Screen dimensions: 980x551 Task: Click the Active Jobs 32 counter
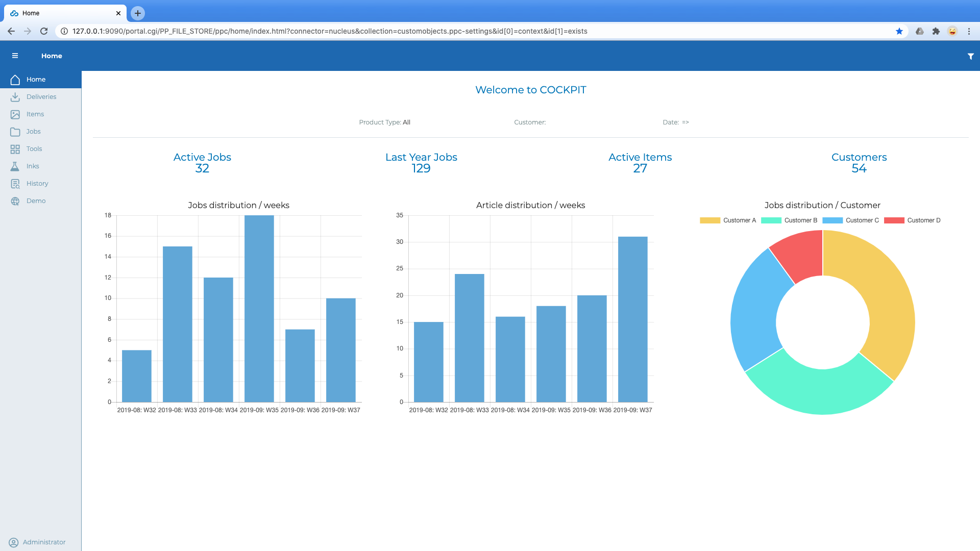pyautogui.click(x=202, y=163)
